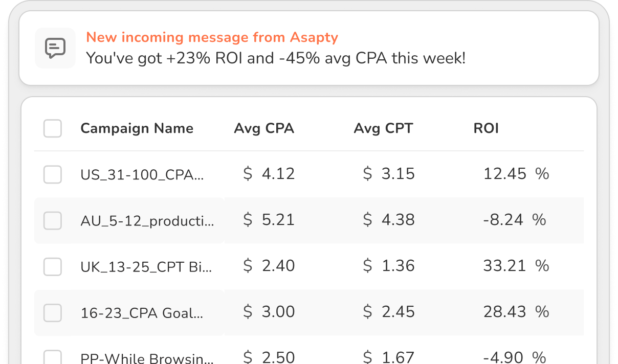Click the ROI and CPA notification text

276,58
